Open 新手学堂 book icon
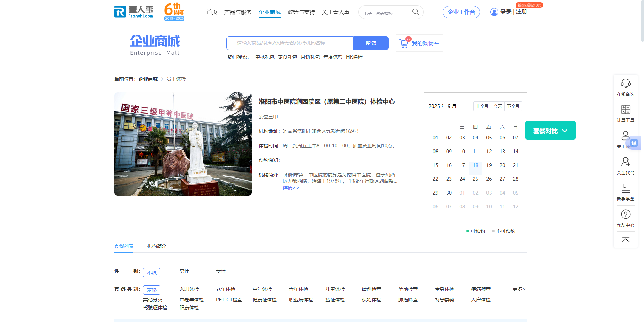 pos(625,188)
